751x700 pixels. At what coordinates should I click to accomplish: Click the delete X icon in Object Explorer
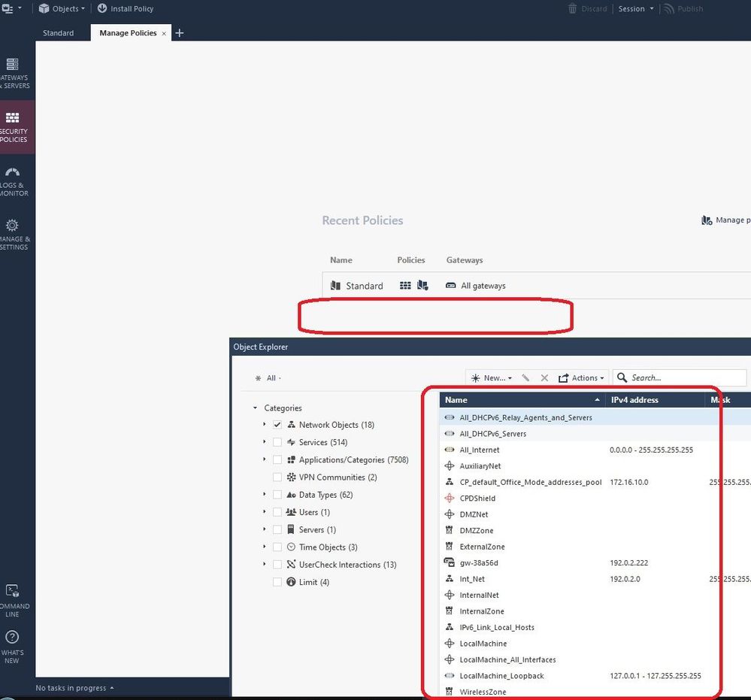[x=544, y=377]
